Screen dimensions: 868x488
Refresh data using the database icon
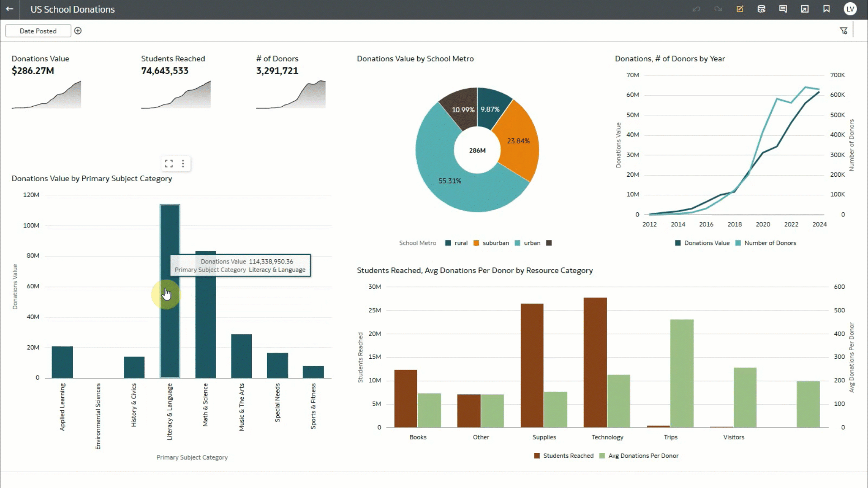[762, 9]
